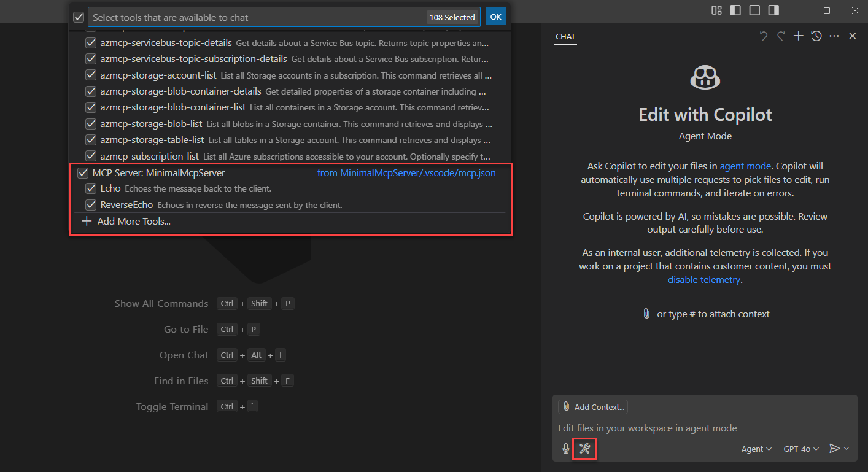Image resolution: width=868 pixels, height=472 pixels.
Task: Click the Open Chat label
Action: click(x=184, y=355)
